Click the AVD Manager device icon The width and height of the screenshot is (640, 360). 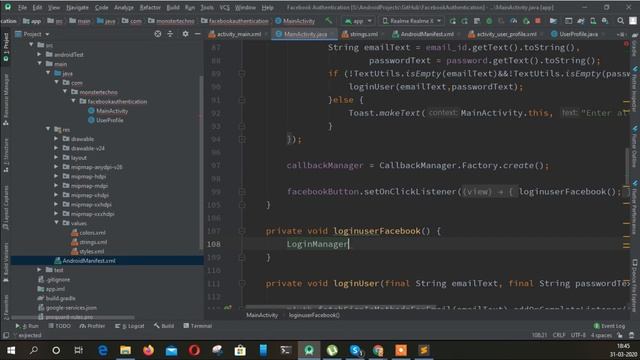click(x=593, y=21)
